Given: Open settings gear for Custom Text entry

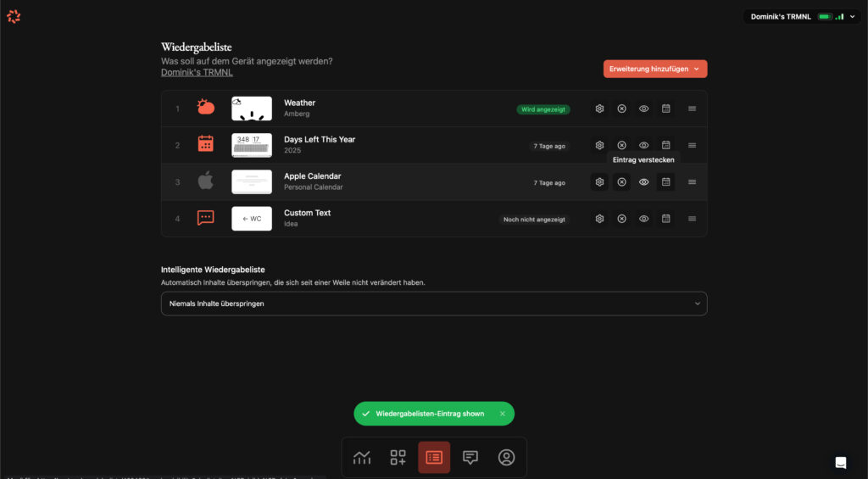Looking at the screenshot, I should point(599,219).
